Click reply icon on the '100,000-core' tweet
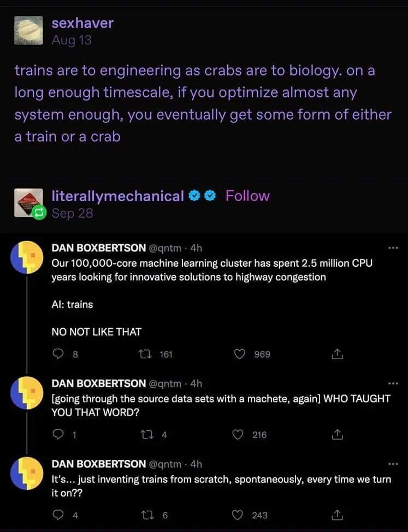This screenshot has width=408, height=532. pyautogui.click(x=58, y=354)
